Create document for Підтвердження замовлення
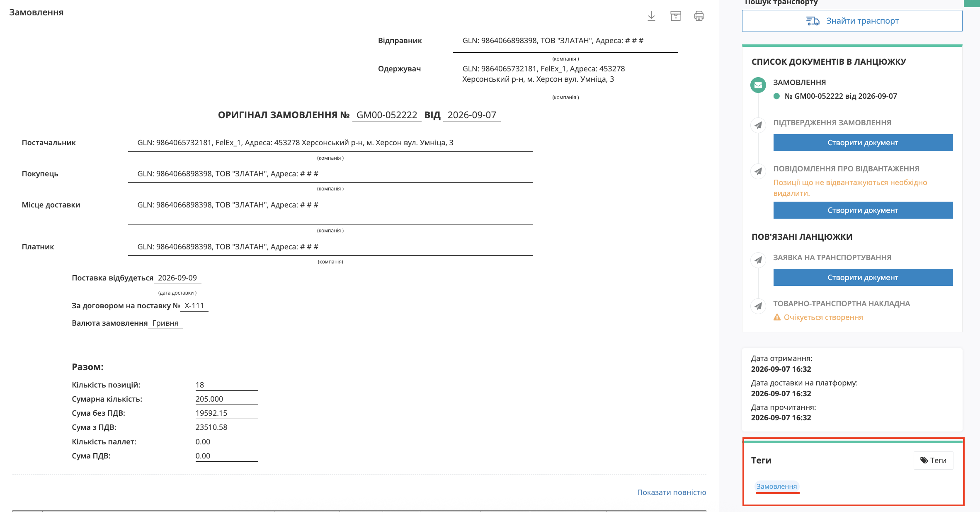 863,142
